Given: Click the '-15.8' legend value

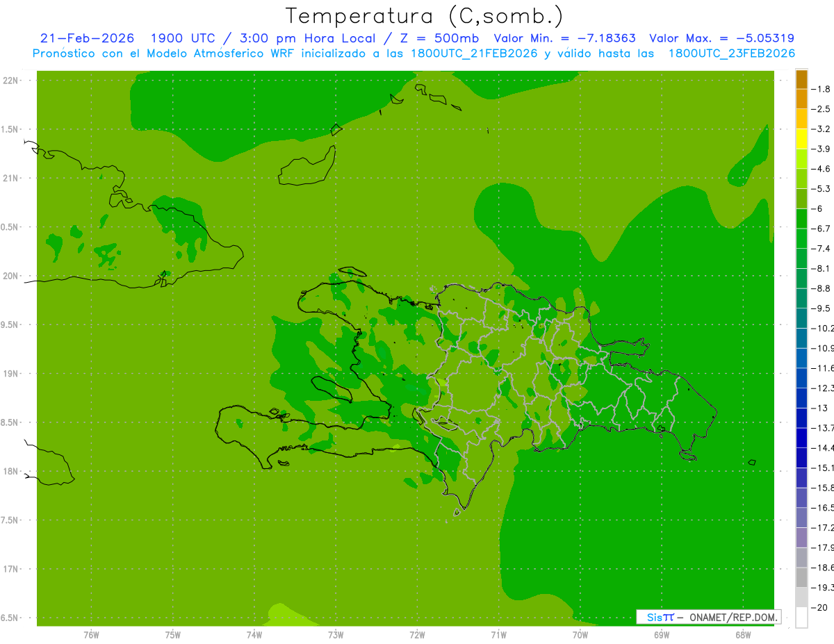Looking at the screenshot, I should coord(823,488).
